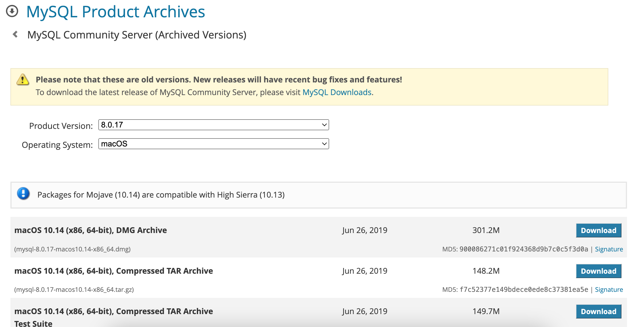Follow the MySQL Downloads link
This screenshot has width=644, height=327.
pos(337,92)
